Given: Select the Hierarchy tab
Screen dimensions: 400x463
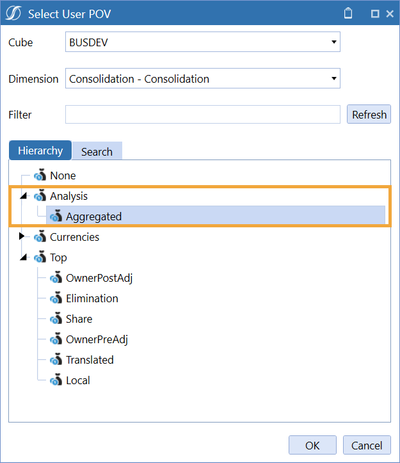Looking at the screenshot, I should pos(40,150).
